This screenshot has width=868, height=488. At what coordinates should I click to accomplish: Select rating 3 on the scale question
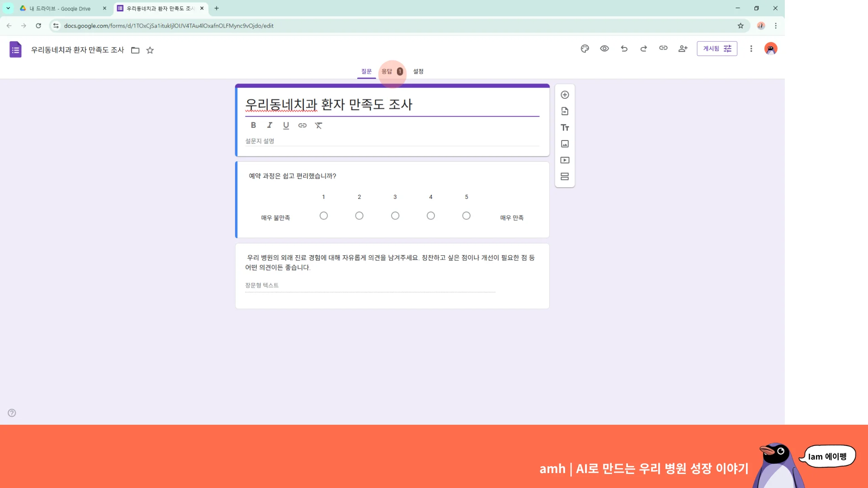[x=395, y=216]
